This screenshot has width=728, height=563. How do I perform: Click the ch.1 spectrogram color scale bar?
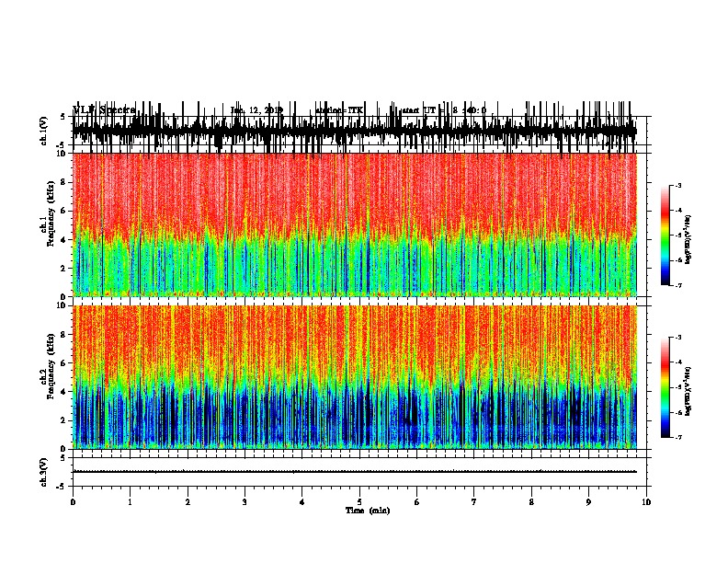click(x=665, y=236)
